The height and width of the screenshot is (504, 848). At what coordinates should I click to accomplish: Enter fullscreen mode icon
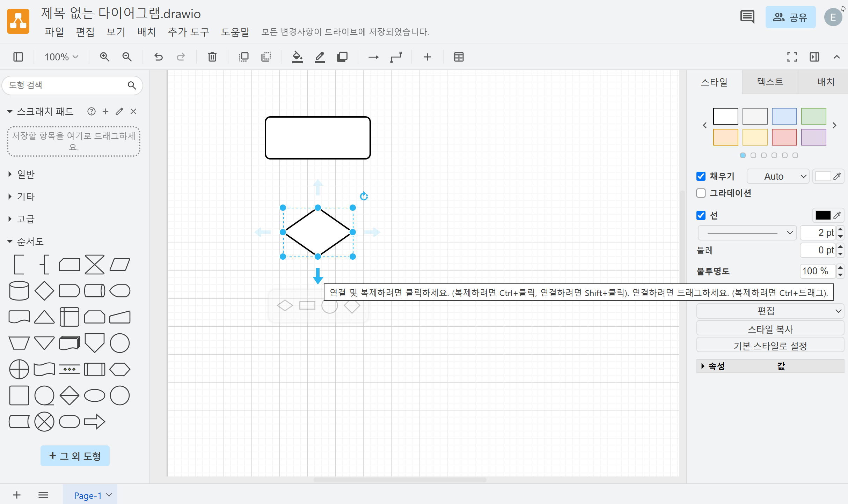[x=792, y=57]
